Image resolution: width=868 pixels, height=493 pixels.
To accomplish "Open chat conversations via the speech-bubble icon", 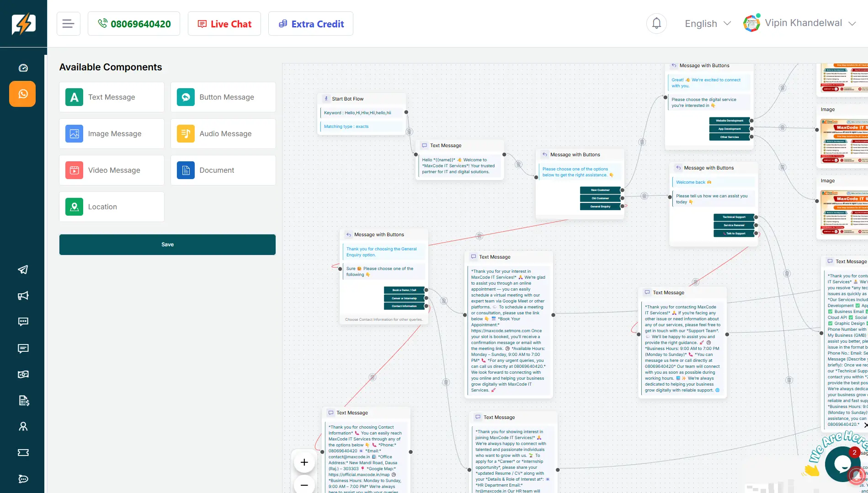I will pos(22,322).
